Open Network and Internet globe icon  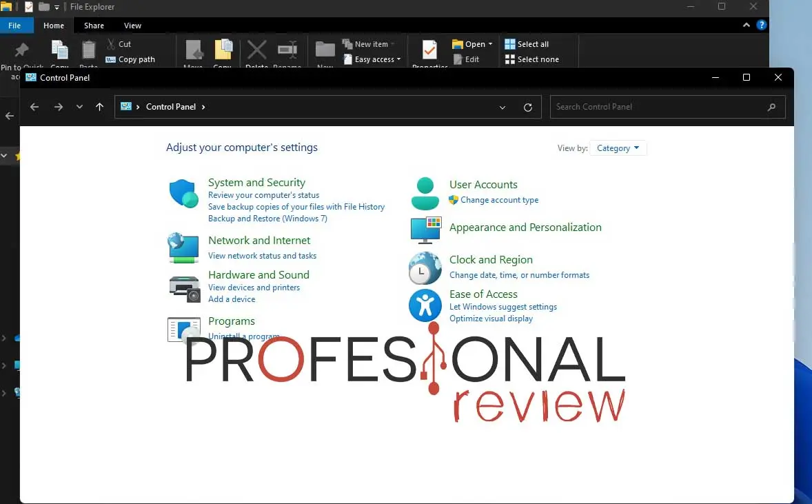click(x=183, y=248)
